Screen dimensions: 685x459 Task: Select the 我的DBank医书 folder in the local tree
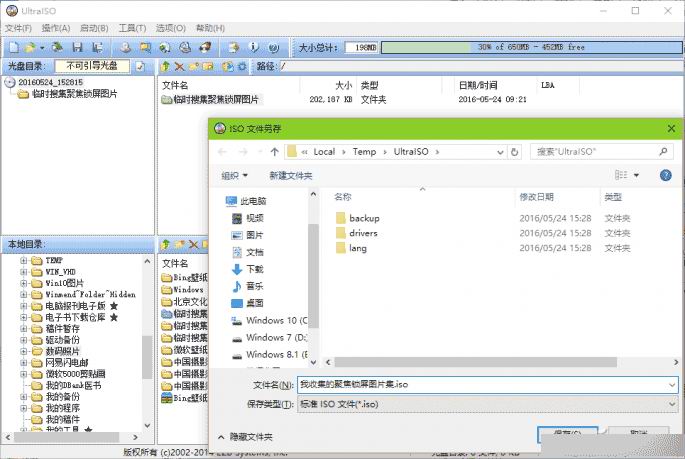click(73, 385)
